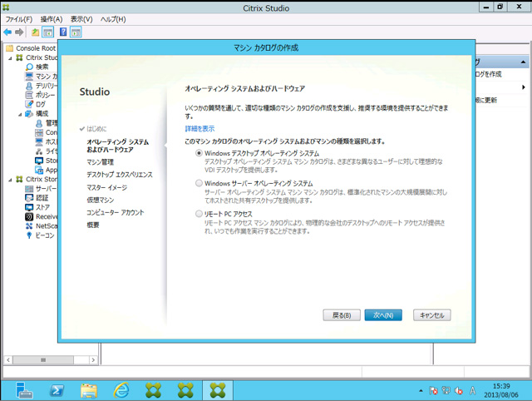Select the ビーコン node icon

click(29, 235)
